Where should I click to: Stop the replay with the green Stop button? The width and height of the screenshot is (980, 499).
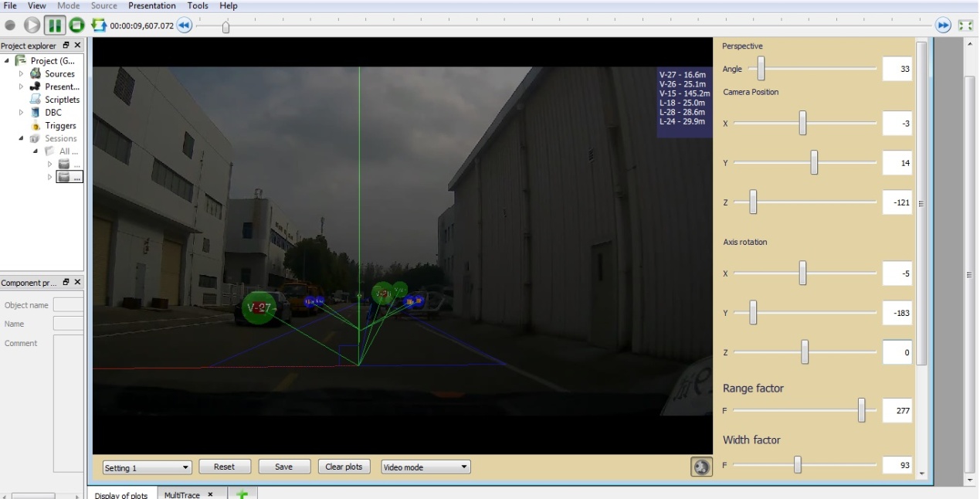coord(76,25)
